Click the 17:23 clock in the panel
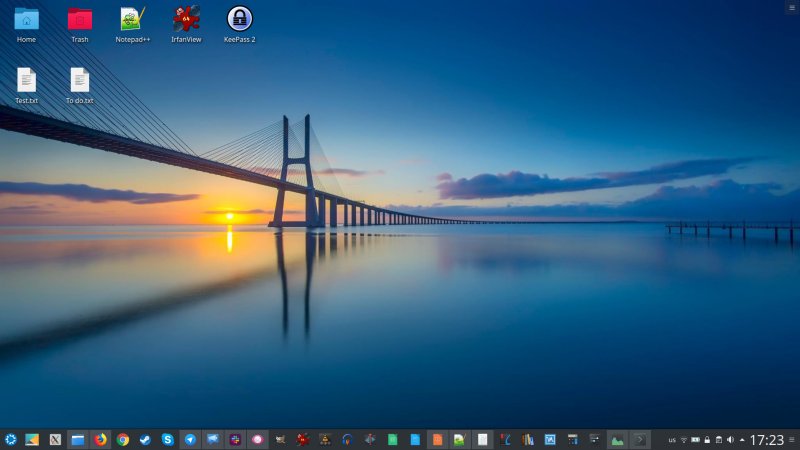 click(766, 440)
